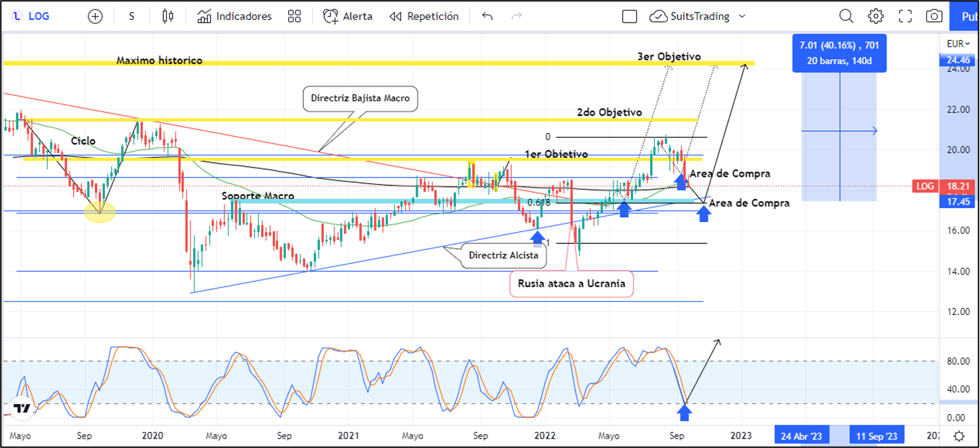Viewport: 980px width, 448px height.
Task: Open the Indicadores menu
Action: [x=235, y=16]
